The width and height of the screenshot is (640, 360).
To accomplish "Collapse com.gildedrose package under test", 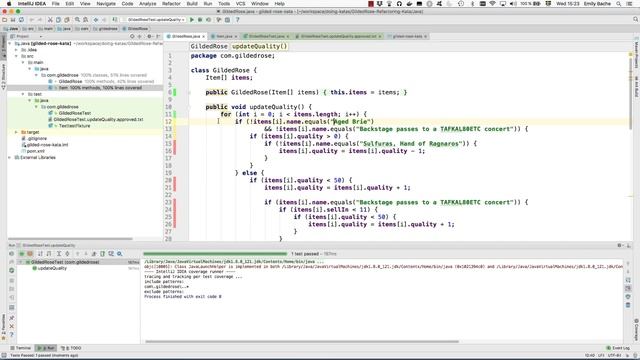I will click(36, 107).
